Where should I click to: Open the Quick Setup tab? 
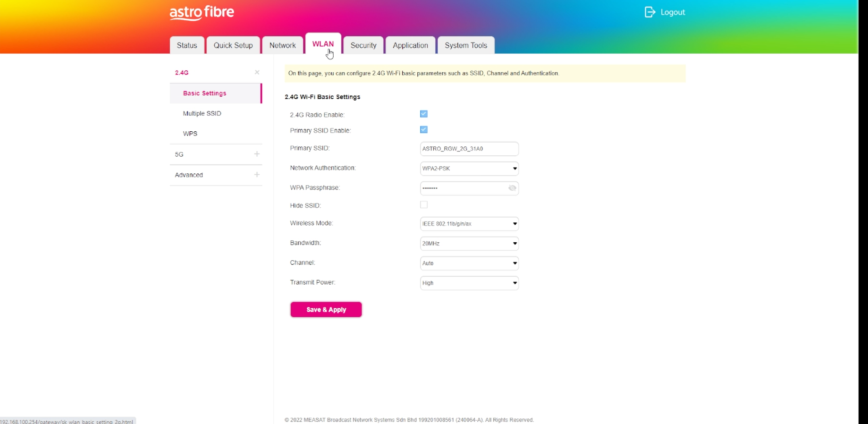(233, 45)
